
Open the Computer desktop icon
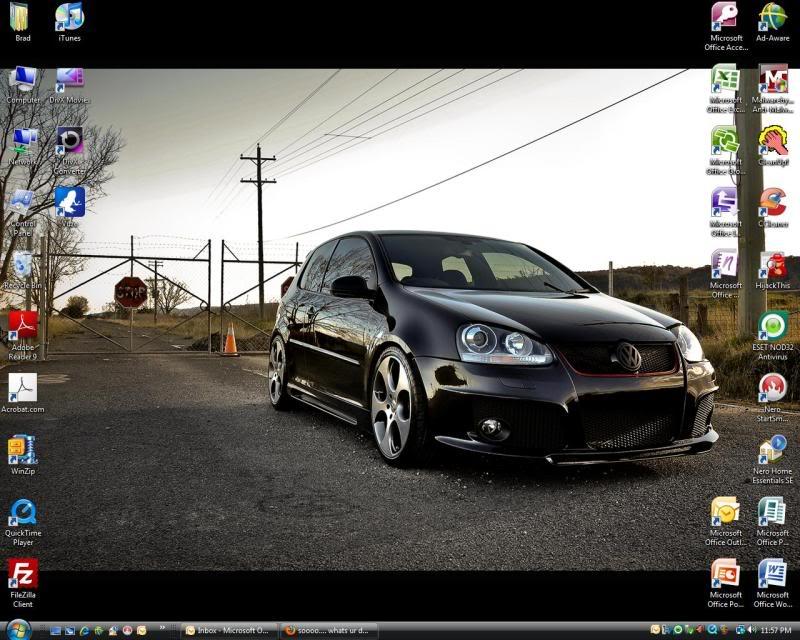[x=22, y=85]
